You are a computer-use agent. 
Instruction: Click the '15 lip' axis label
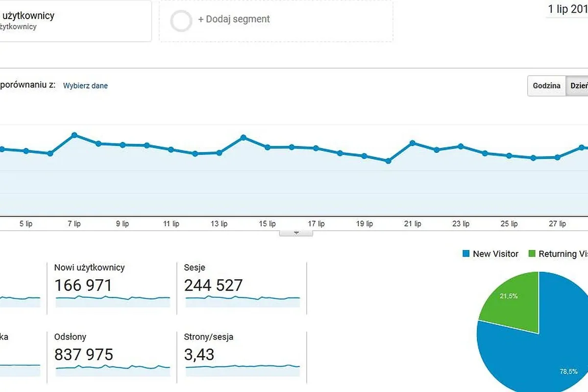(267, 224)
